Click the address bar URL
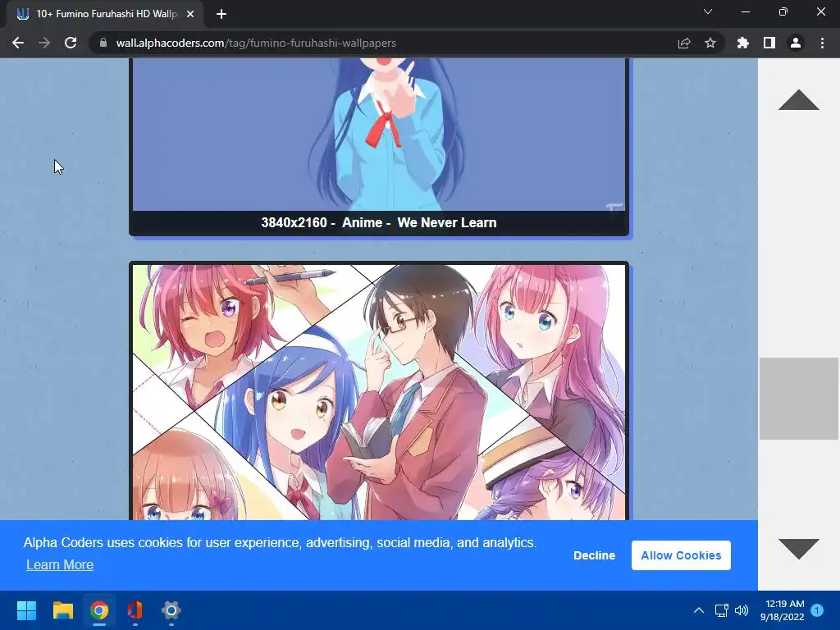 (256, 43)
